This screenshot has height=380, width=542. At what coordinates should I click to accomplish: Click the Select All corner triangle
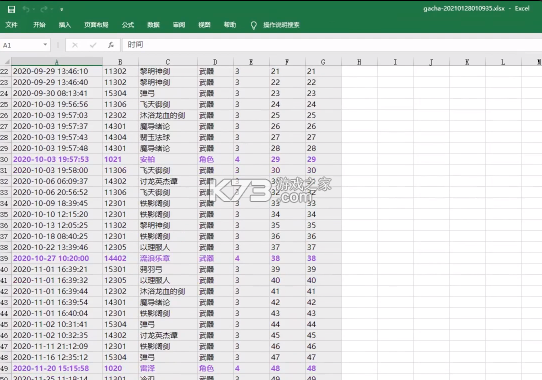coord(6,62)
